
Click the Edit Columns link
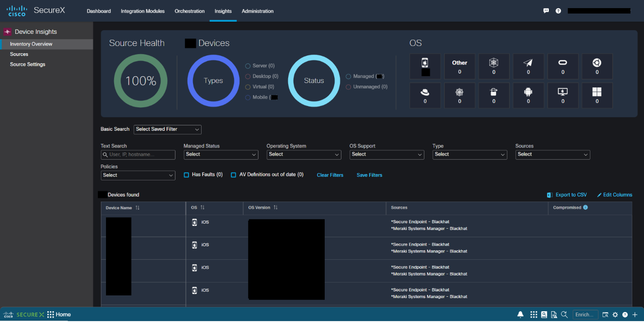coord(615,195)
